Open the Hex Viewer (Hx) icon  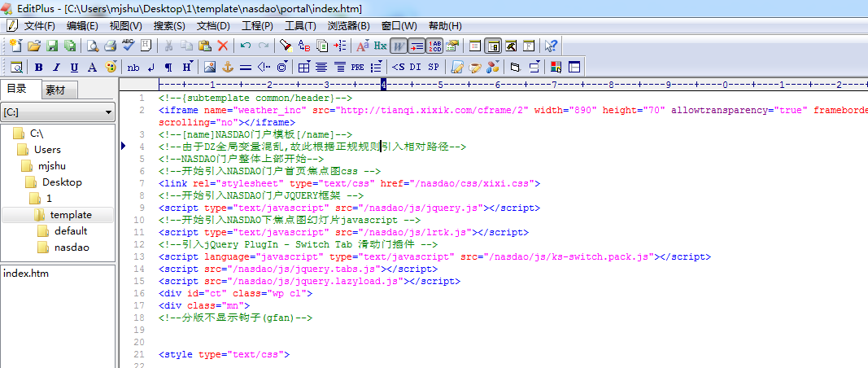pyautogui.click(x=380, y=46)
